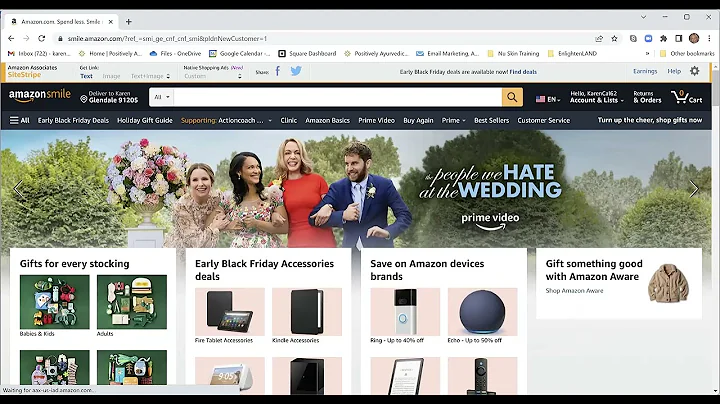Click the share page icon in address bar

(599, 39)
